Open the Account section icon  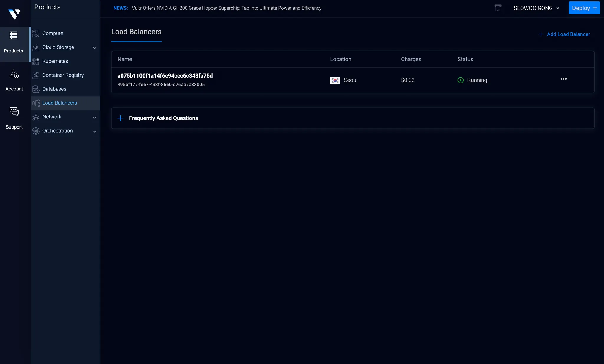click(14, 74)
